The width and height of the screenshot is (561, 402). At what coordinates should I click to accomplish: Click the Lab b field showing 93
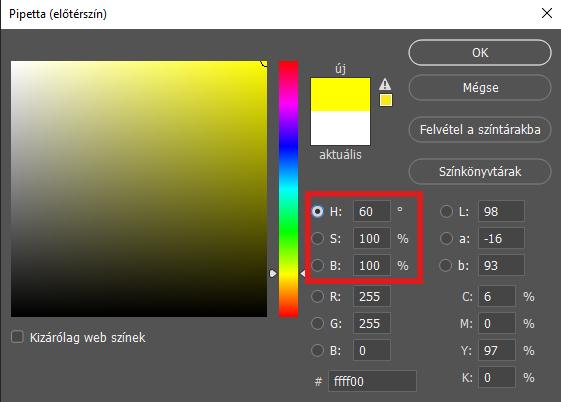(x=501, y=265)
